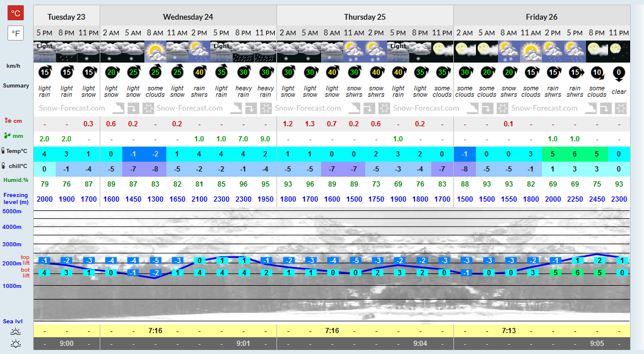
Task: Click the 'km/h' wind unit label
Action: [x=13, y=65]
